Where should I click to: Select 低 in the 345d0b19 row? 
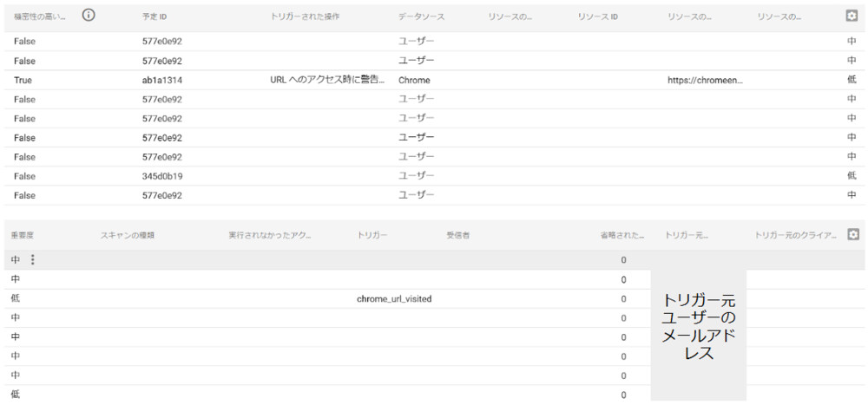click(852, 176)
